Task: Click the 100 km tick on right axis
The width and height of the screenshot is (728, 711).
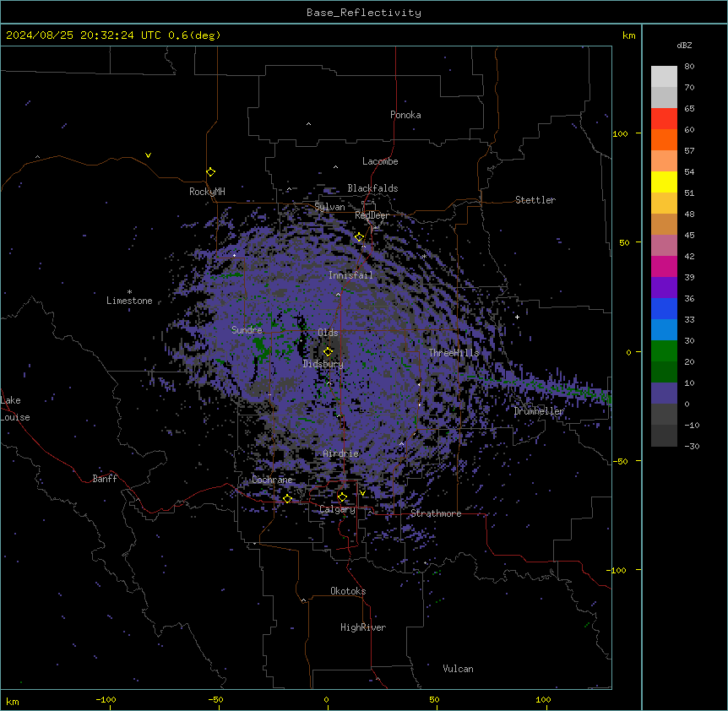Action: click(x=620, y=133)
